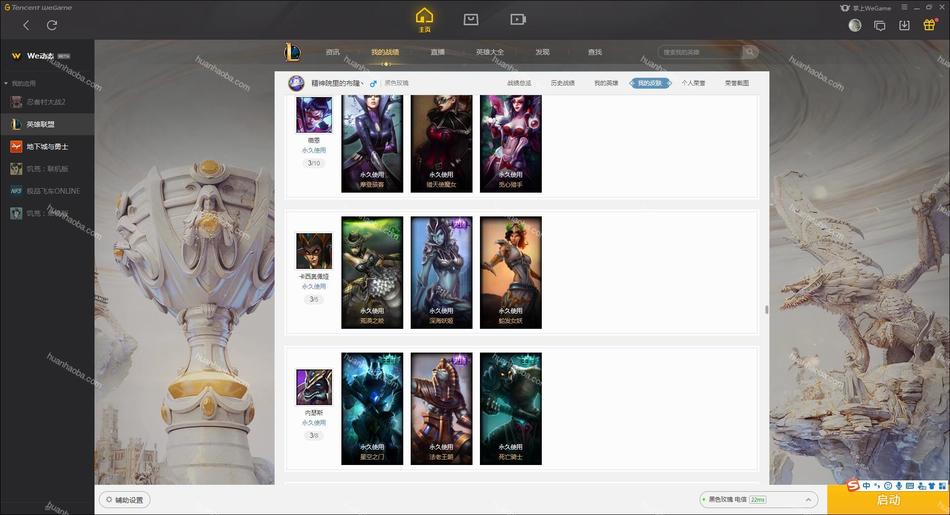The image size is (950, 515).
Task: Open 辅助设置 assist settings button
Action: pyautogui.click(x=125, y=500)
